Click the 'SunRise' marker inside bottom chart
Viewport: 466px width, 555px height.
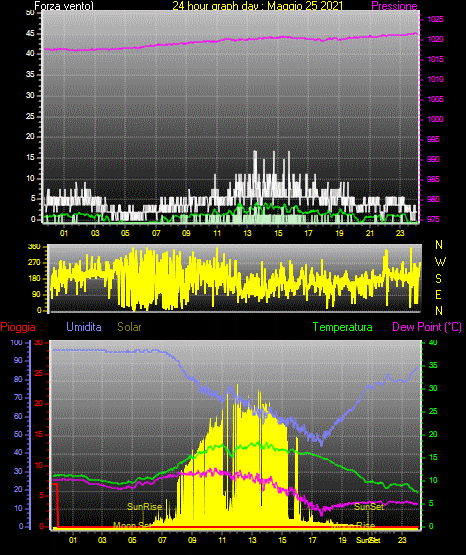pyautogui.click(x=144, y=507)
